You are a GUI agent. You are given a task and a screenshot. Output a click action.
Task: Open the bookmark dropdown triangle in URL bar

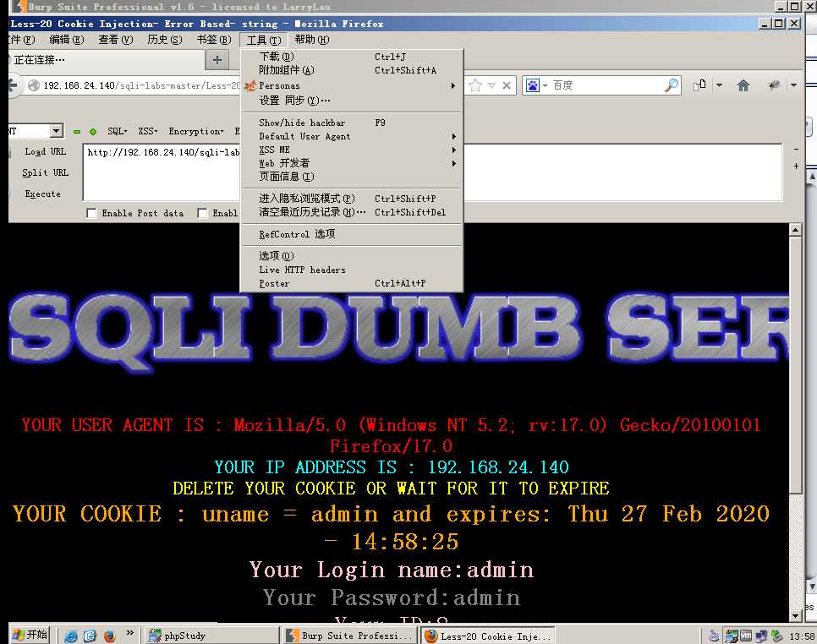pyautogui.click(x=491, y=85)
